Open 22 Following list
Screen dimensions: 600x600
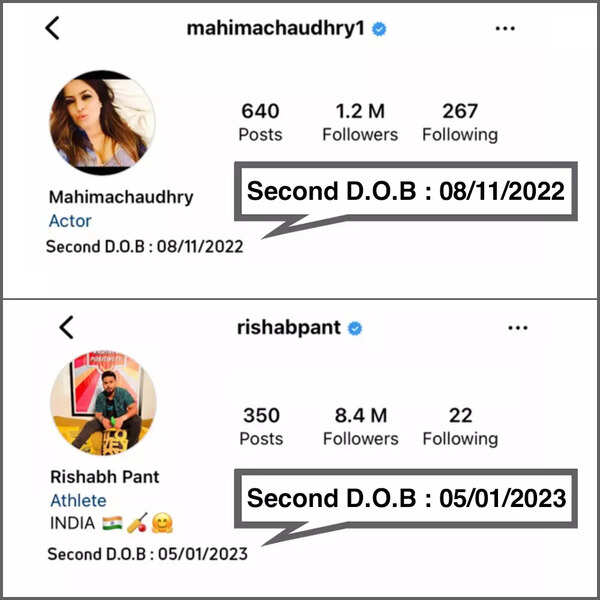click(x=460, y=427)
